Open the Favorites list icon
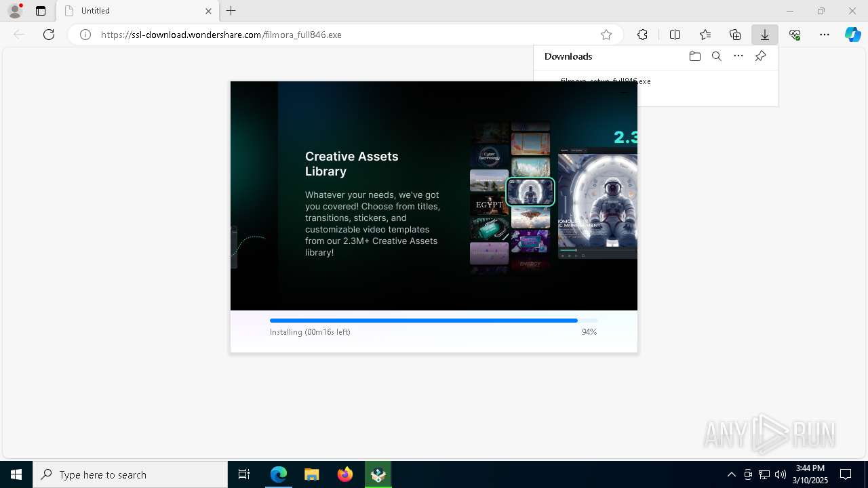The height and width of the screenshot is (488, 868). click(x=705, y=35)
